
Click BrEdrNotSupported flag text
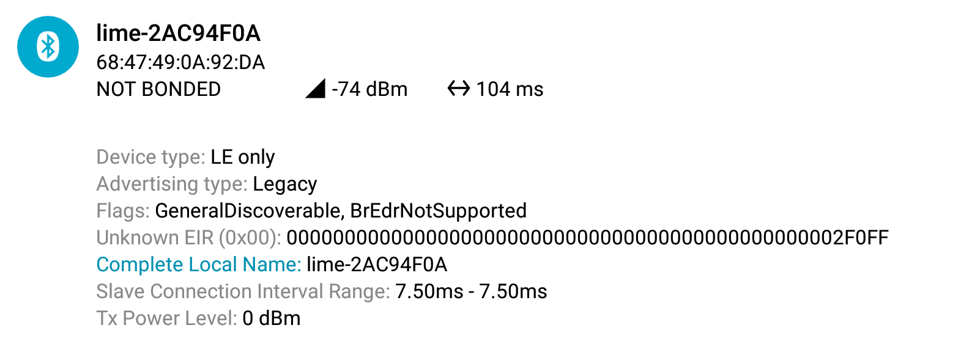(x=438, y=211)
